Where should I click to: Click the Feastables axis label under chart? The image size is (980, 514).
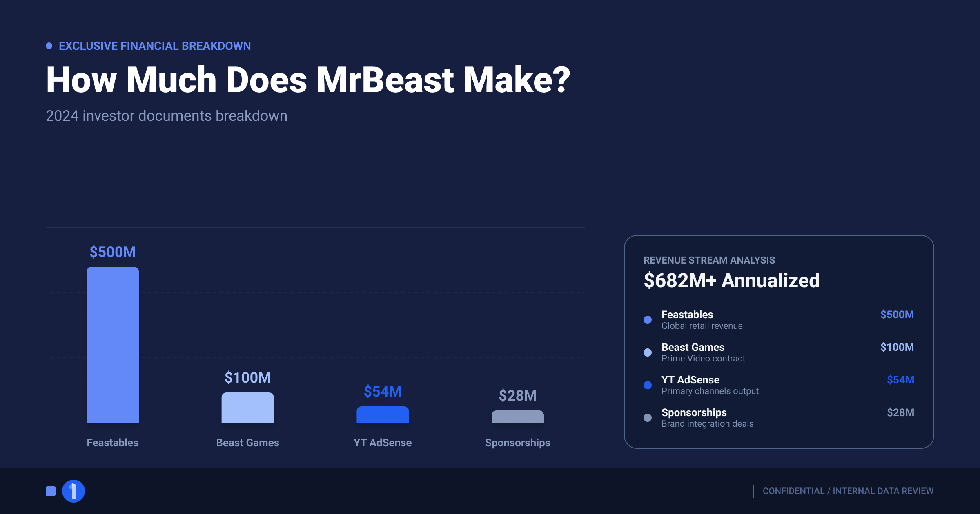point(113,443)
